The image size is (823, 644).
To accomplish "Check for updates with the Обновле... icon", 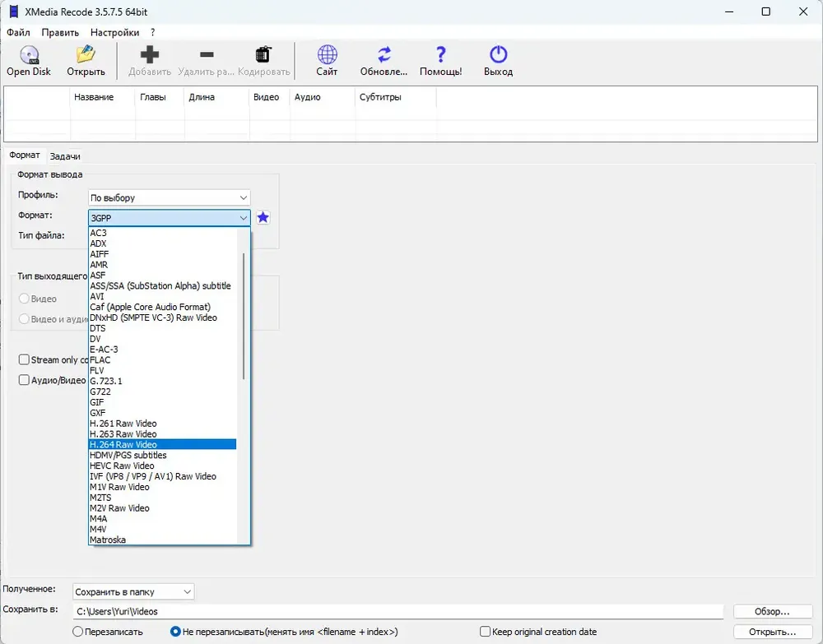I will pyautogui.click(x=384, y=54).
